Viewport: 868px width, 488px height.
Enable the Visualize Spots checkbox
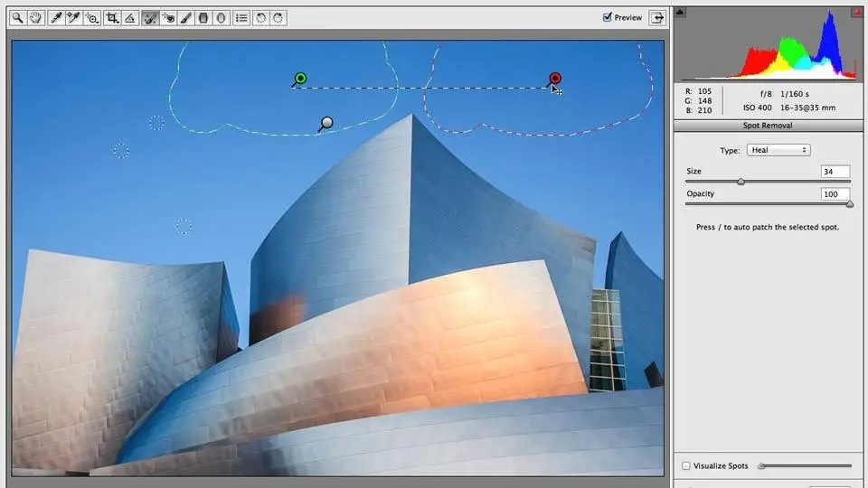coord(686,466)
